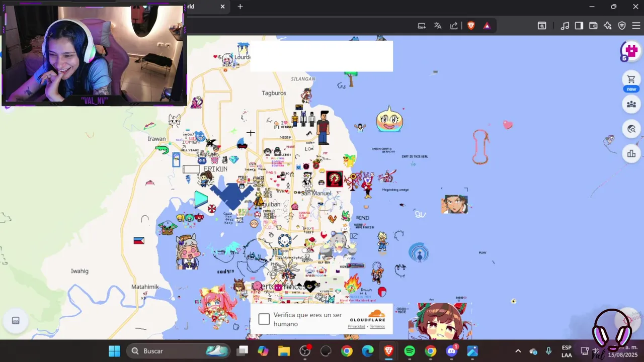Open the media playback music note icon
644x362 pixels.
[x=565, y=26]
